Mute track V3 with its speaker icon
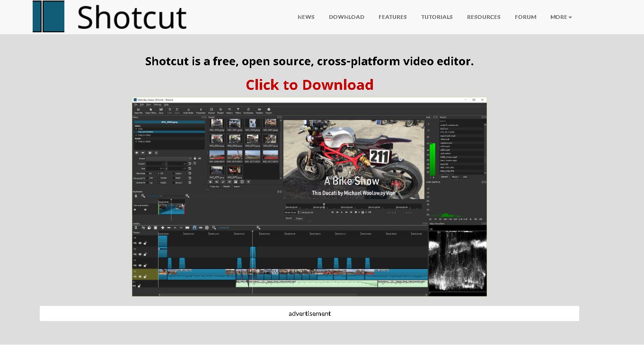Image resolution: width=644 pixels, height=356 pixels. (x=135, y=254)
